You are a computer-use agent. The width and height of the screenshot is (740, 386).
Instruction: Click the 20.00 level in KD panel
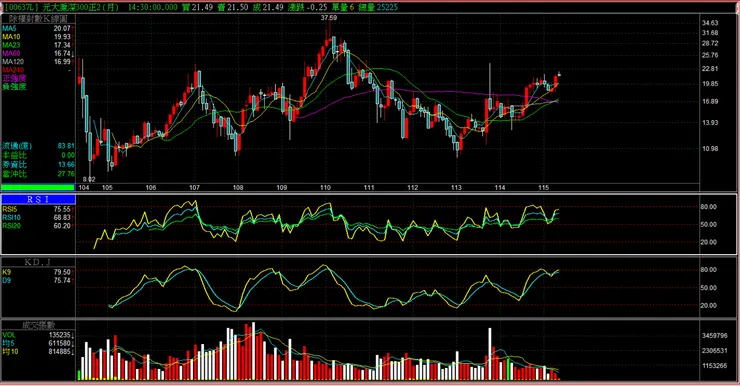708,306
